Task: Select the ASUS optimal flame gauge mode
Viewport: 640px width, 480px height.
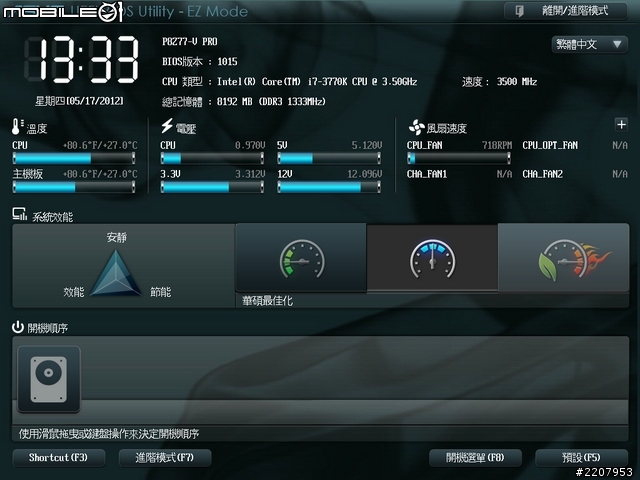Action: [564, 258]
